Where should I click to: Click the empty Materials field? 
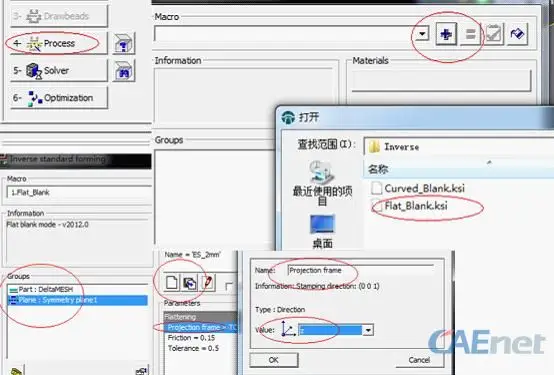[441, 80]
